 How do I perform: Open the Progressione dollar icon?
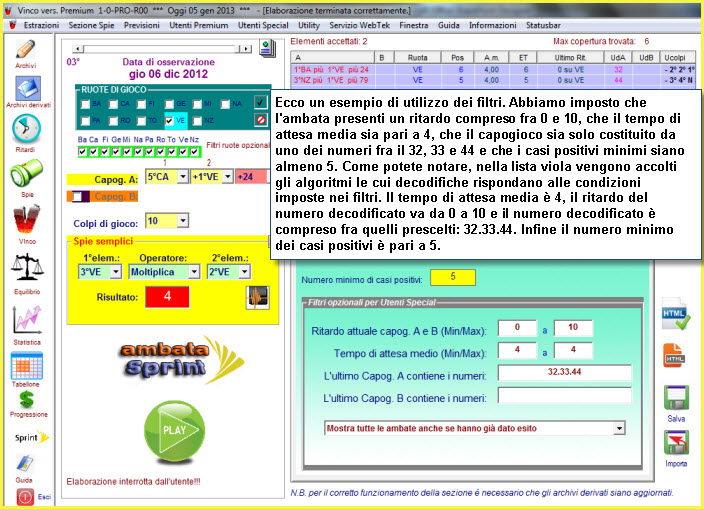27,399
